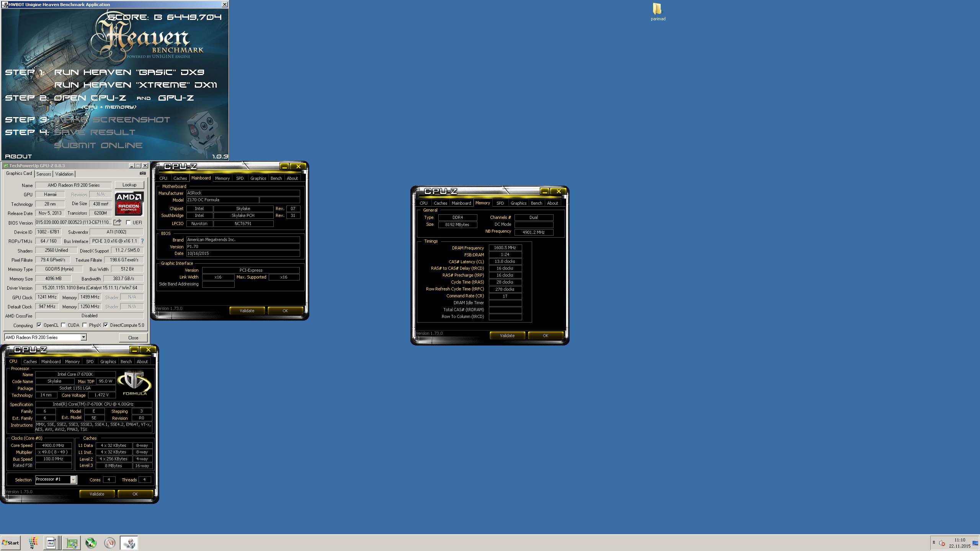Toggle the PhysX checkbox

pos(85,325)
